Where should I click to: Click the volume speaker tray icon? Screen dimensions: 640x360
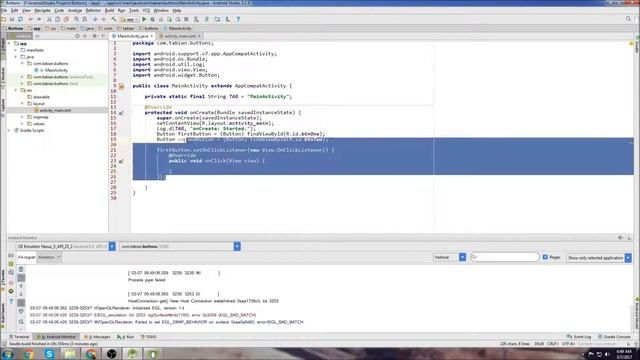click(607, 354)
